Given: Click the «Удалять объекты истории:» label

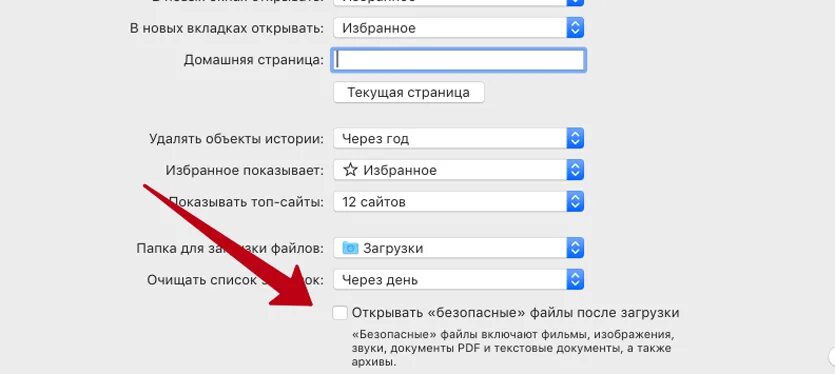Looking at the screenshot, I should click(x=236, y=140).
